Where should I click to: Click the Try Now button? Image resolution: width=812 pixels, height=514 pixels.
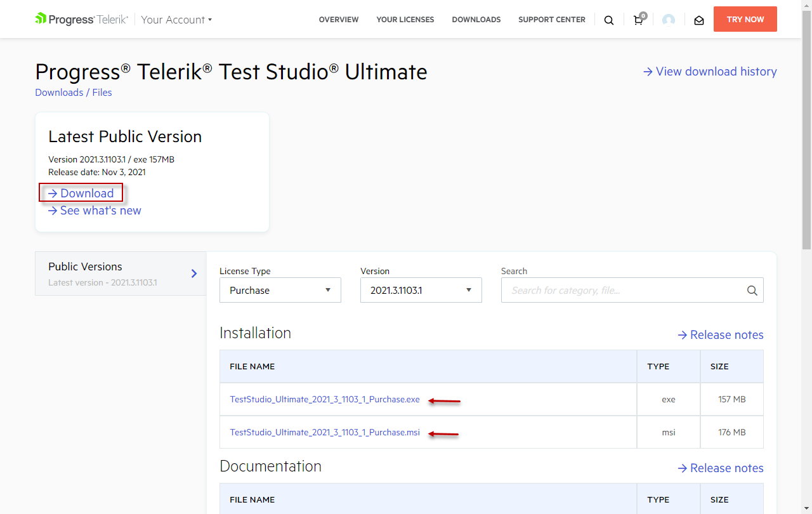(x=745, y=19)
